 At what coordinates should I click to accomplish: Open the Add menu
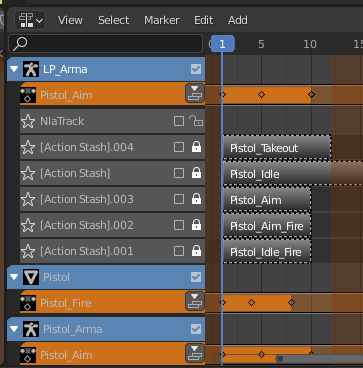(x=238, y=20)
